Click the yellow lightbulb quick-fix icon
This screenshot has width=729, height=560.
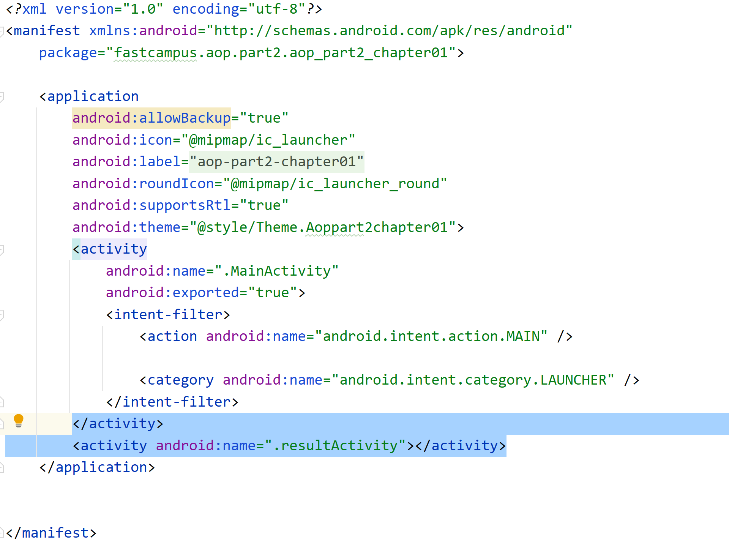(x=18, y=421)
